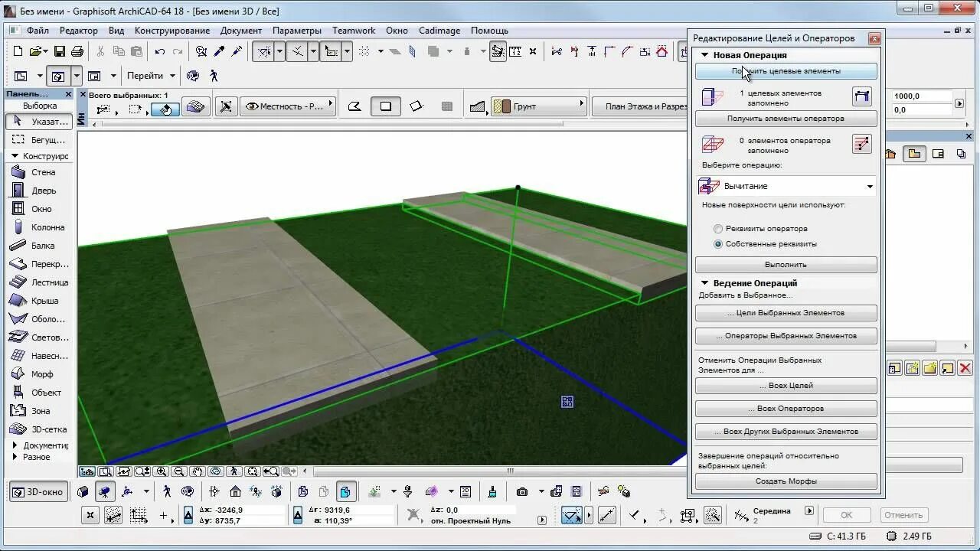This screenshot has width=980, height=551.
Task: Select the Window tool (Окно)
Action: pos(40,209)
